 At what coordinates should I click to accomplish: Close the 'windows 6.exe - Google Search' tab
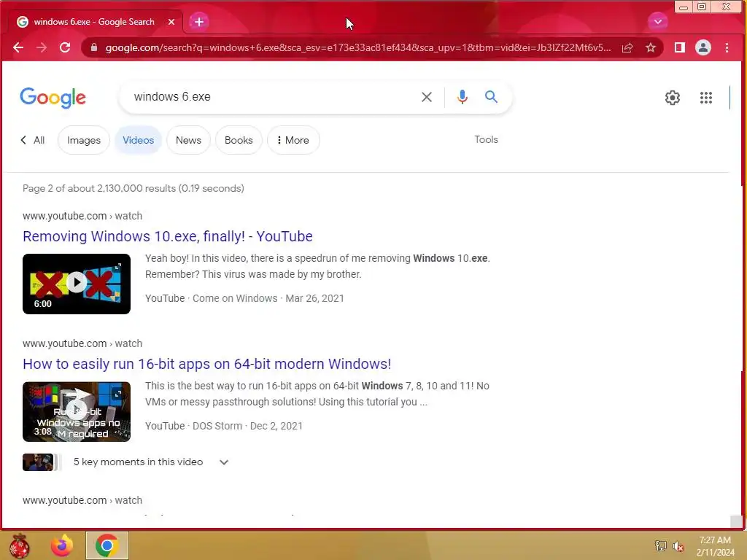pyautogui.click(x=171, y=22)
